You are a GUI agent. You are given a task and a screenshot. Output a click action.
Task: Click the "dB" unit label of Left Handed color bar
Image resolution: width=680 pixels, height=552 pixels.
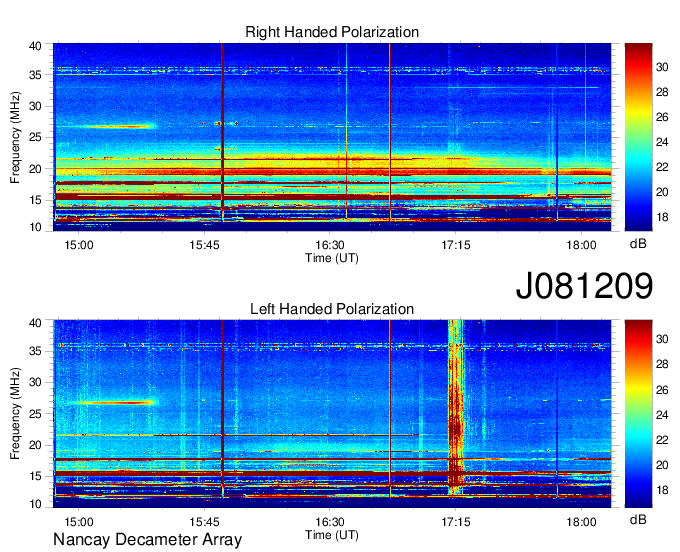tap(638, 519)
